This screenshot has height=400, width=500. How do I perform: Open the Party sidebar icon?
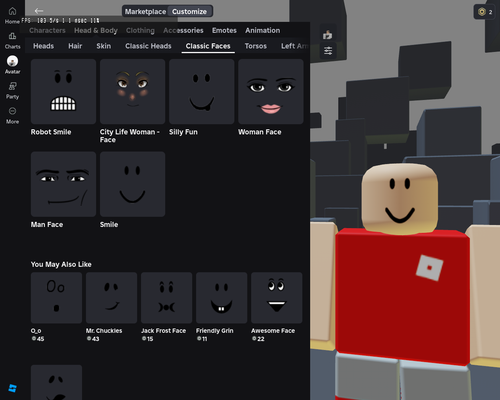coord(12,86)
